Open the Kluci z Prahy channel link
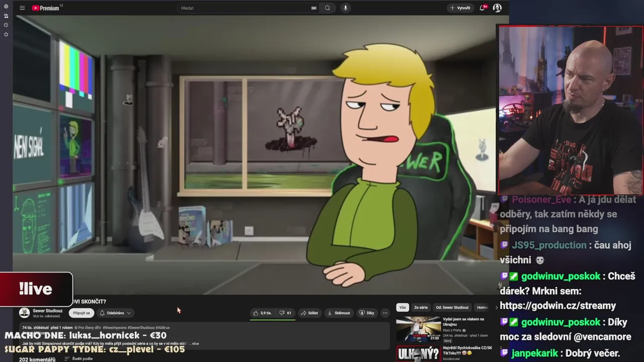Screen dimensions: 644x362 pos(453,330)
